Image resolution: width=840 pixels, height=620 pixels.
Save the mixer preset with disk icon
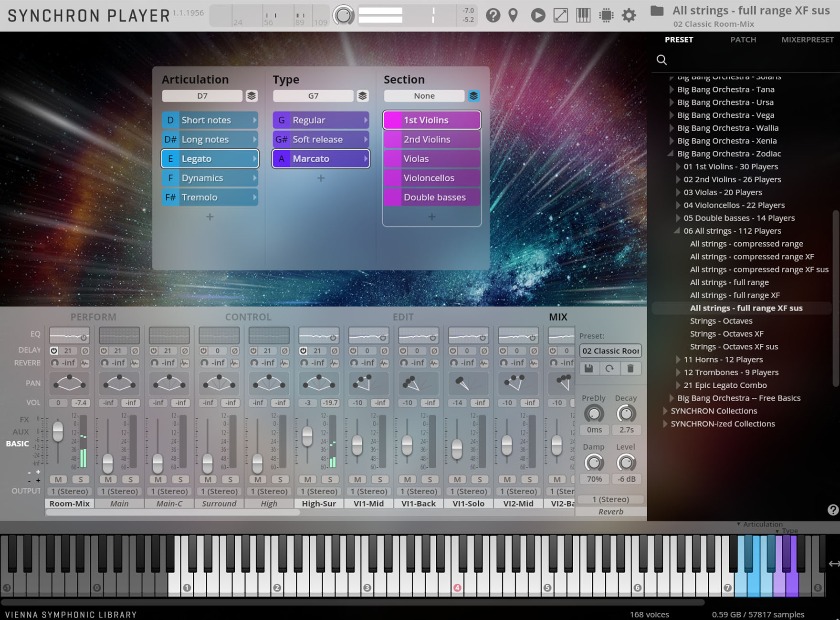pyautogui.click(x=589, y=369)
